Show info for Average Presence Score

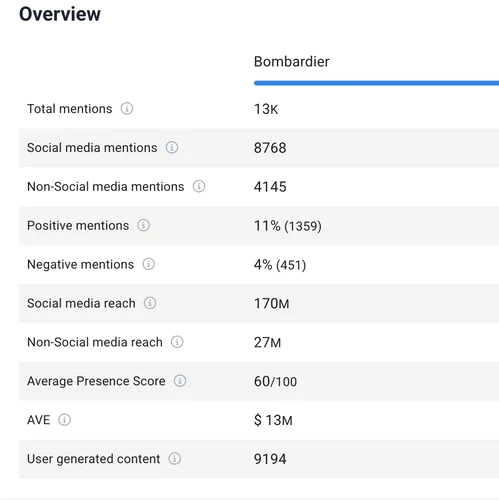180,381
